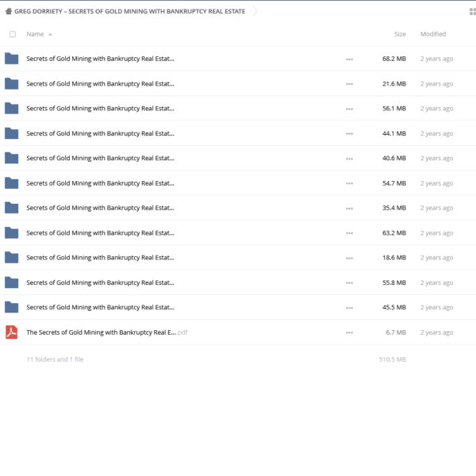The image size is (476, 476).
Task: Go to the home folder icon
Action: coord(9,11)
